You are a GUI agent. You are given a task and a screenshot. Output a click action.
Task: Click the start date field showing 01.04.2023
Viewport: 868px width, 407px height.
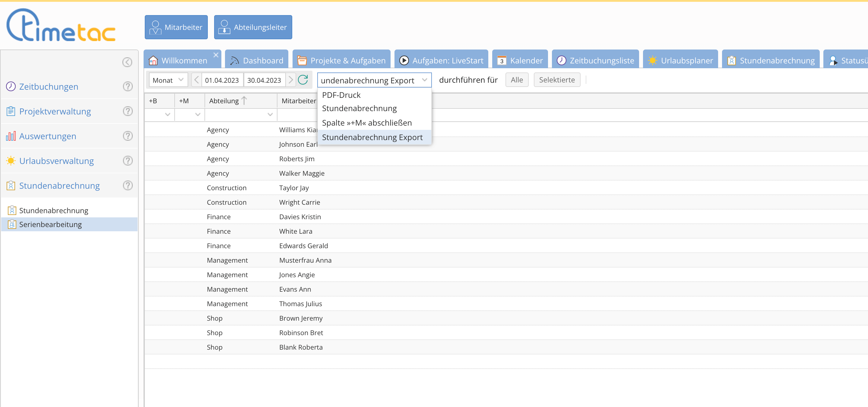pos(222,80)
